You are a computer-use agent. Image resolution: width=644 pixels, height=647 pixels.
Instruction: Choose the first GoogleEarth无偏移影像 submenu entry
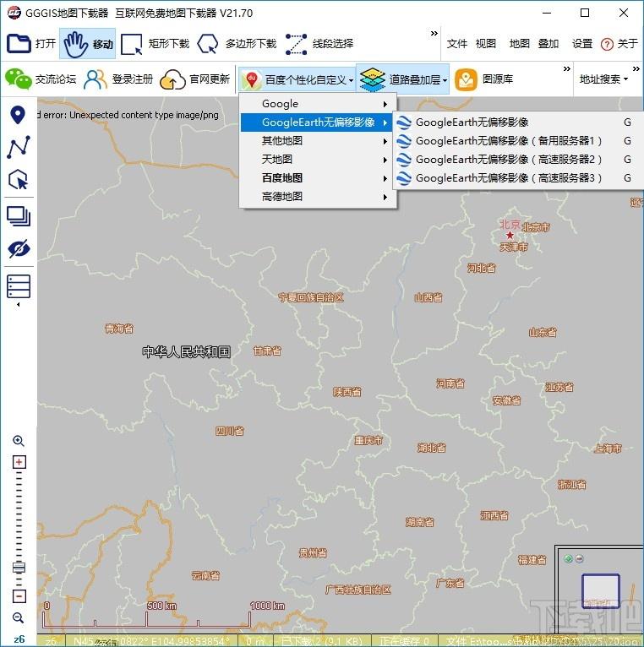pyautogui.click(x=519, y=122)
